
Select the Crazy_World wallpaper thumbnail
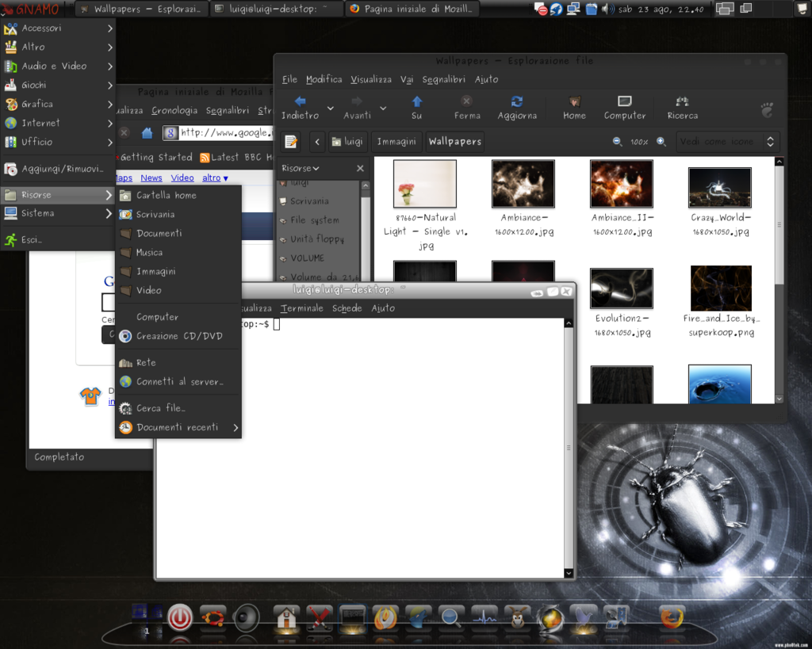click(719, 187)
